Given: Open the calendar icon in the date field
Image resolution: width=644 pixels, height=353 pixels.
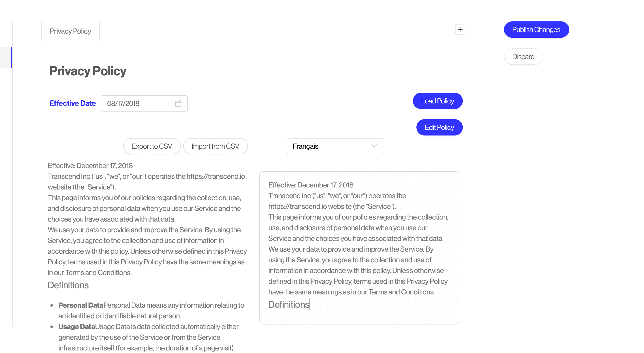Looking at the screenshot, I should [178, 103].
